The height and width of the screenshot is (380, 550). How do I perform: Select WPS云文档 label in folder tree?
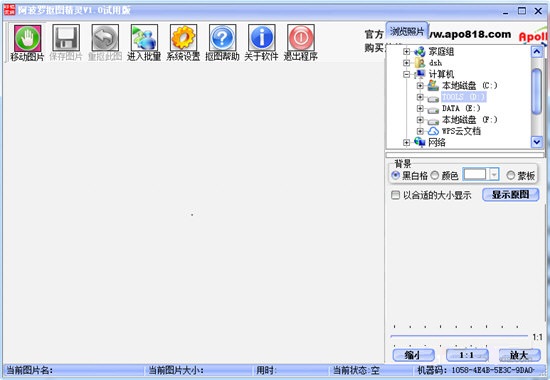461,131
